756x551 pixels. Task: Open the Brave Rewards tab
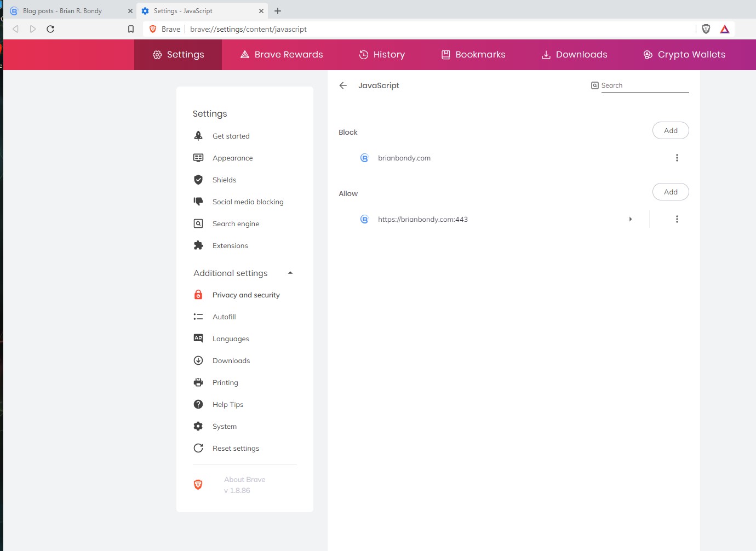[x=282, y=55]
